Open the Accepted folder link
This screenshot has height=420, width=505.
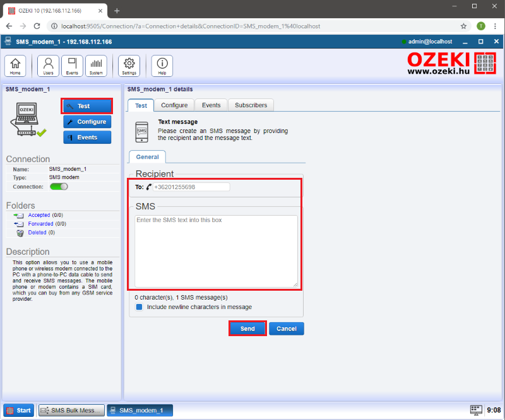coord(39,215)
